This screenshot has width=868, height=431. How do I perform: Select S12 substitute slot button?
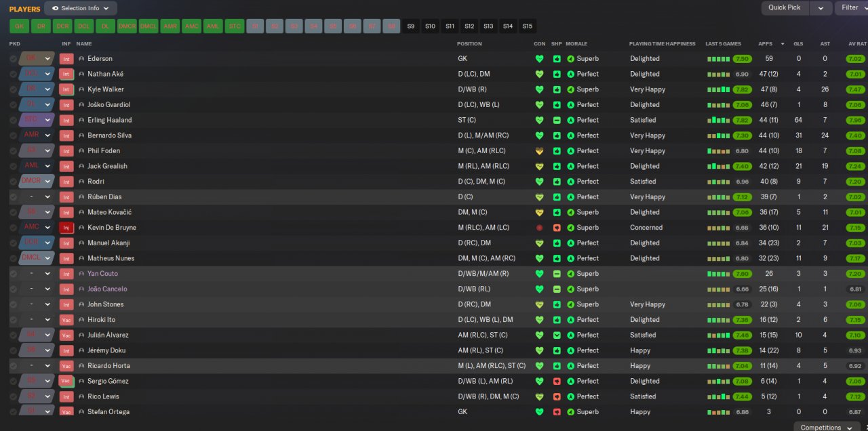[x=469, y=26]
